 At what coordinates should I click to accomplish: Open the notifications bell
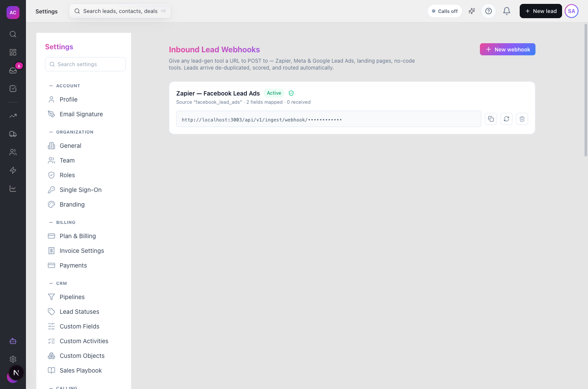(507, 11)
